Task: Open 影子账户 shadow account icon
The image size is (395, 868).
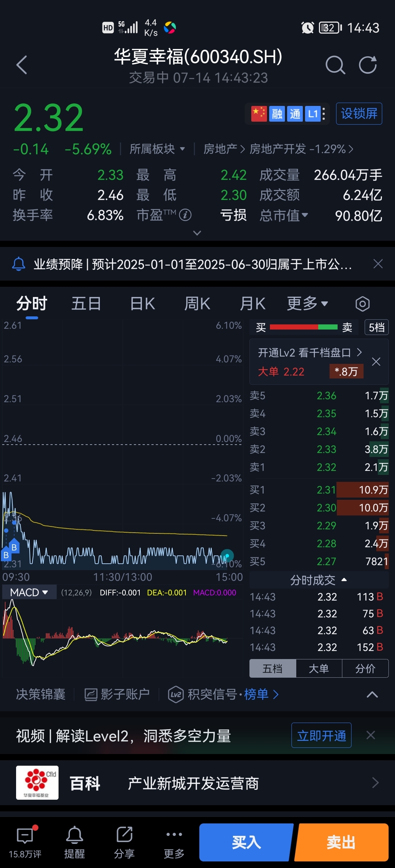Action: click(x=91, y=694)
